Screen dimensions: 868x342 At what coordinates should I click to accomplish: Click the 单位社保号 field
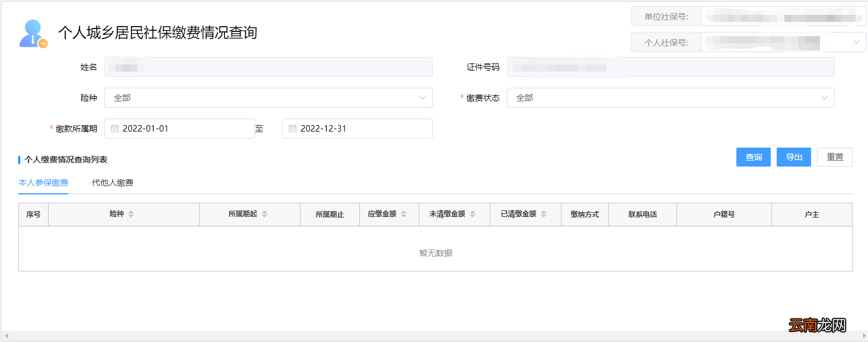pos(783,16)
